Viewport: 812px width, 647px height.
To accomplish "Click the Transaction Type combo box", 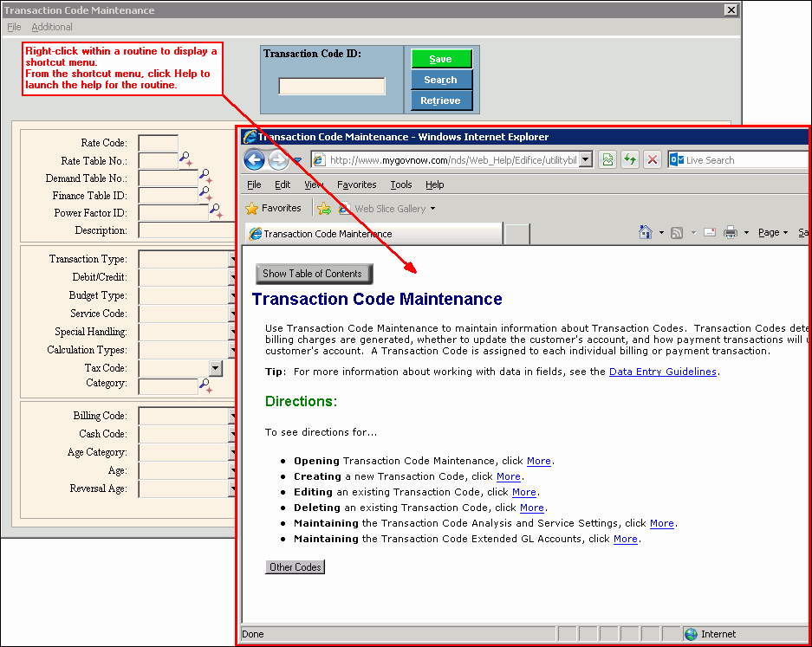I will click(x=186, y=259).
